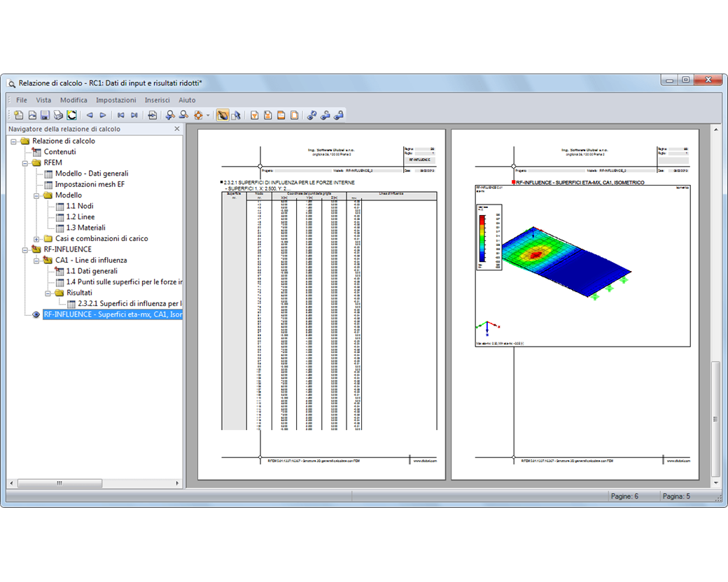This screenshot has height=582, width=728.
Task: Collapse the Modello folder node
Action: (36, 195)
